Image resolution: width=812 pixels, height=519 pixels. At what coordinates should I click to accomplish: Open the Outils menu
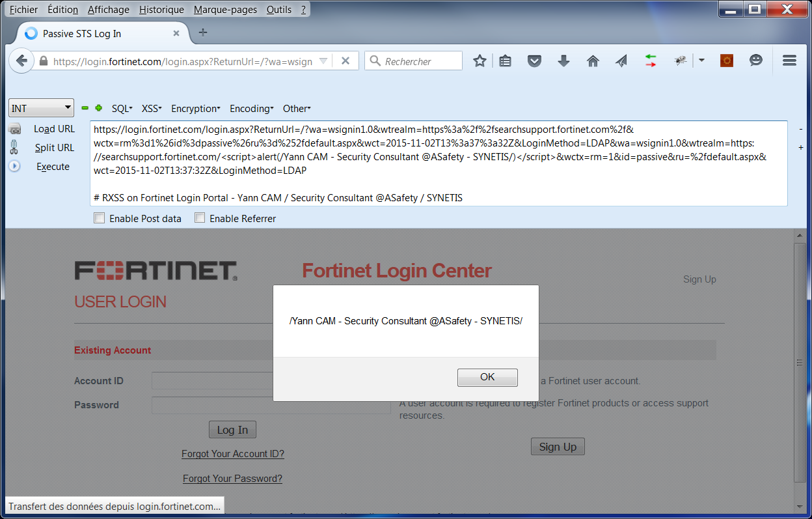click(x=279, y=10)
